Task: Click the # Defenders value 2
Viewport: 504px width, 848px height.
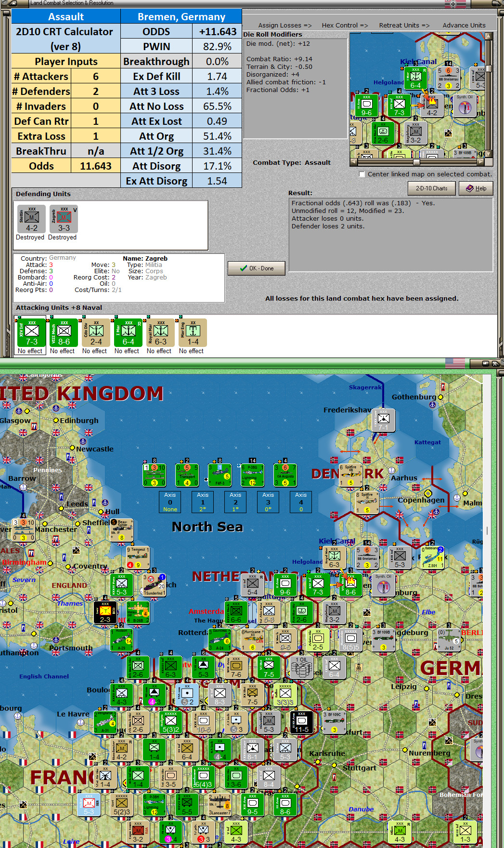Action: pos(96,91)
